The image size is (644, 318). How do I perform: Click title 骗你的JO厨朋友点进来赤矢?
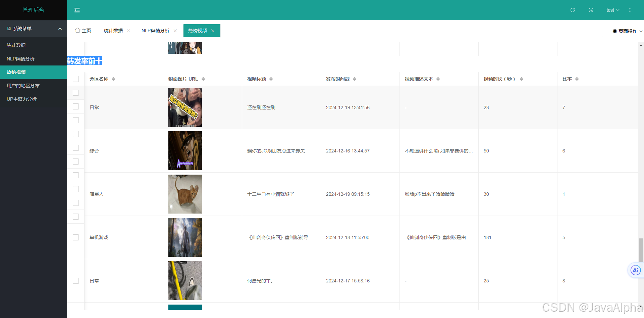pos(276,151)
